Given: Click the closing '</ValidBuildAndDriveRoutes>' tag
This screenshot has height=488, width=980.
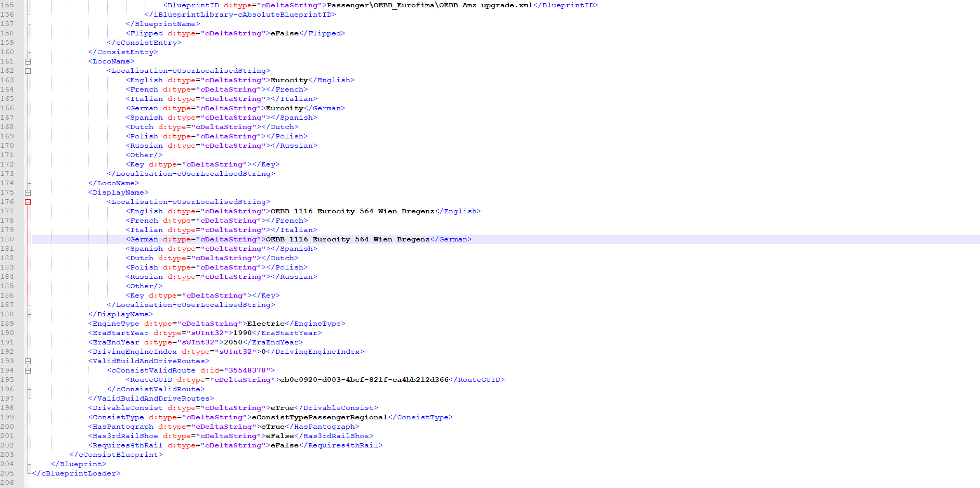Looking at the screenshot, I should [x=151, y=399].
